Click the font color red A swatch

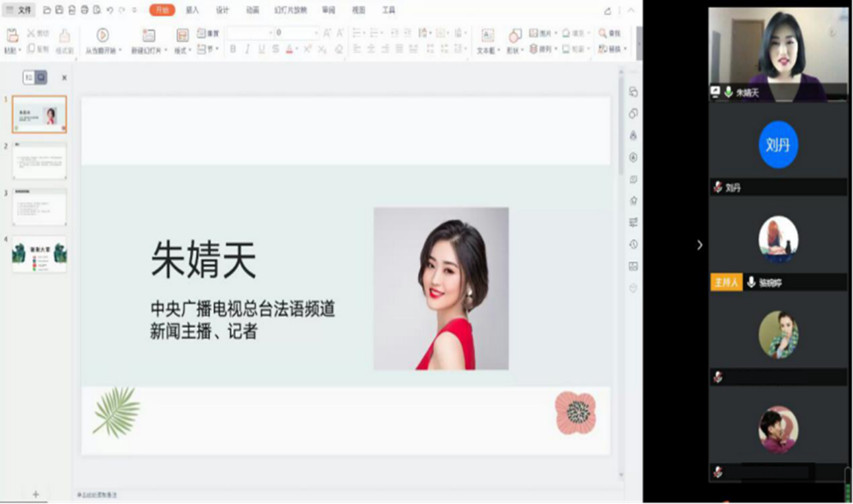(289, 49)
